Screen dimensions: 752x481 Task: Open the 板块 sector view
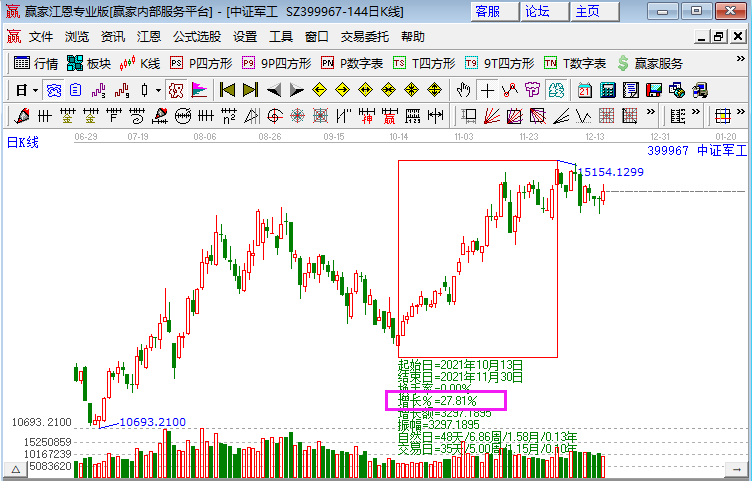(89, 63)
